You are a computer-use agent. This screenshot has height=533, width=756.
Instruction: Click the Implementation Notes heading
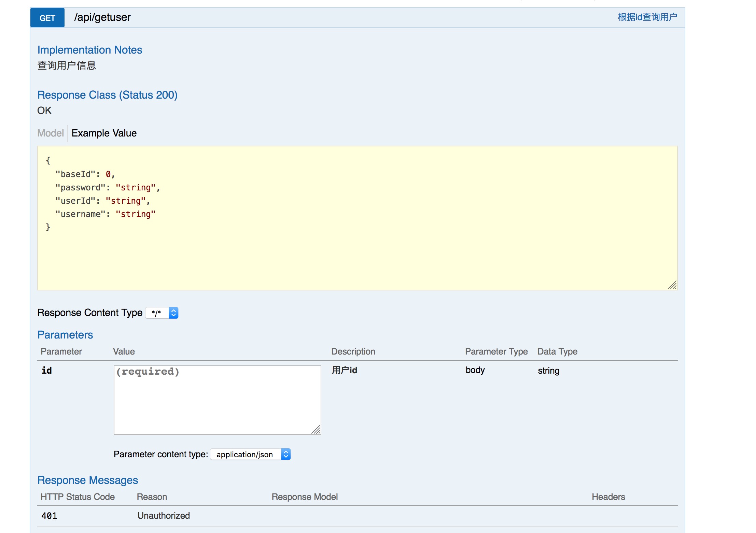pos(90,50)
